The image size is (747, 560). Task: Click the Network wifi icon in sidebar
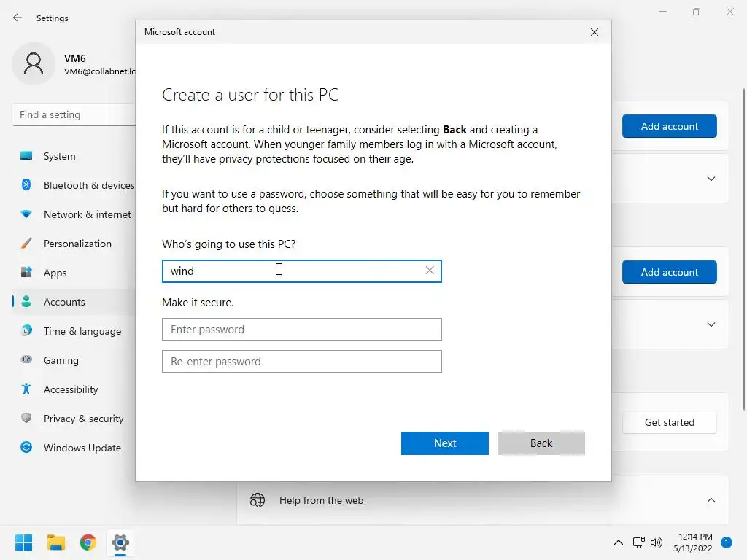26,214
